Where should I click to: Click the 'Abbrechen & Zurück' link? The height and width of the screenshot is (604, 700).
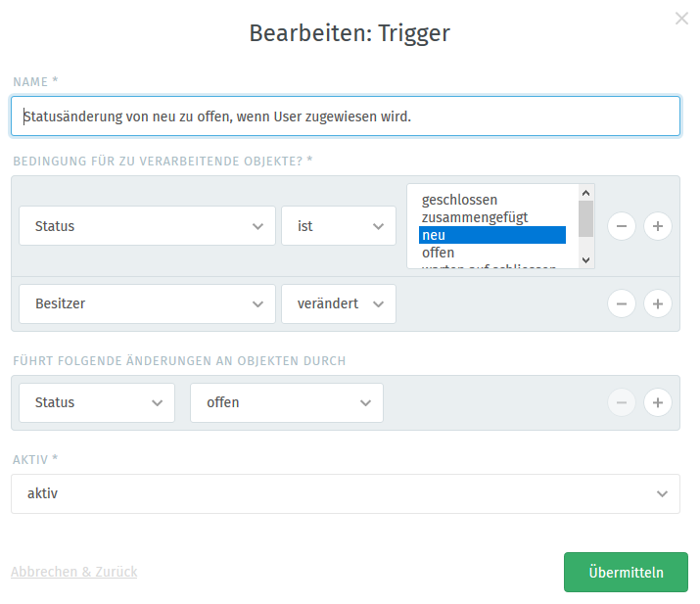[74, 572]
